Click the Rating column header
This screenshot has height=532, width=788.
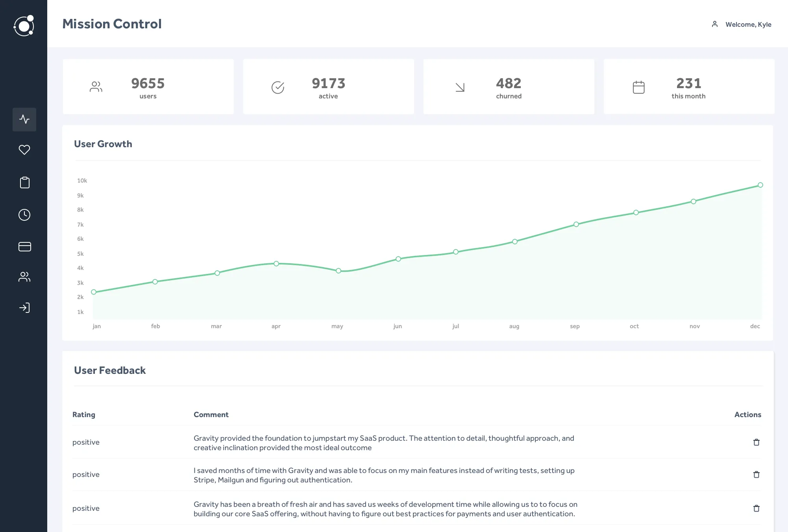point(84,415)
